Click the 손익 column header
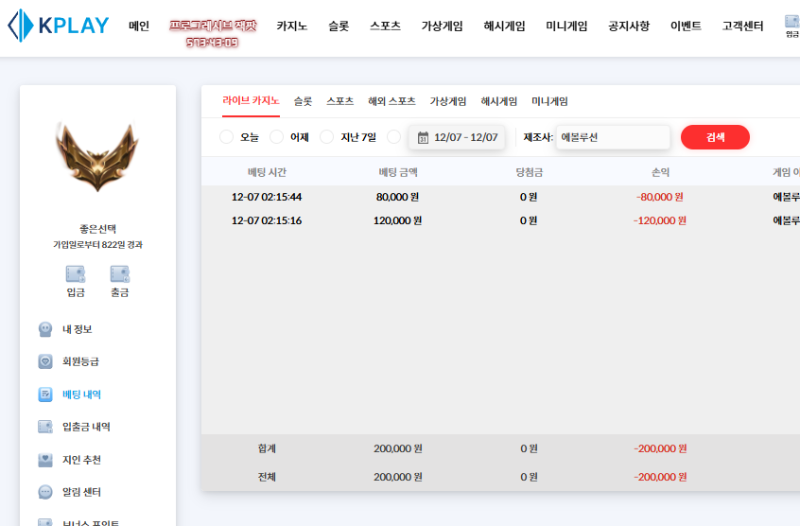The image size is (800, 526). pos(660,172)
